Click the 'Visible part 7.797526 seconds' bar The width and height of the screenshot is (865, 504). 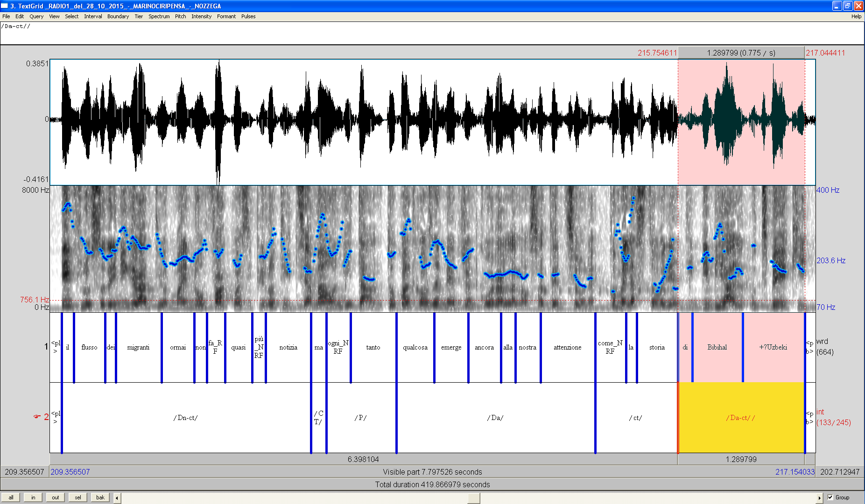(432, 472)
